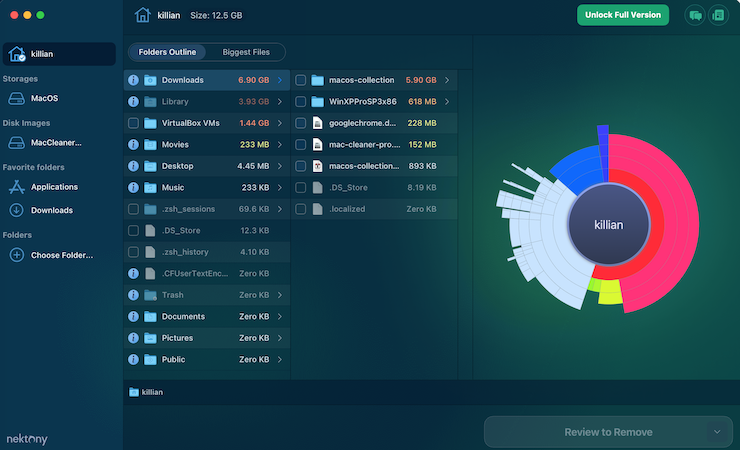
Task: Click the macos-collection... 893 KB file row
Action: tap(374, 166)
